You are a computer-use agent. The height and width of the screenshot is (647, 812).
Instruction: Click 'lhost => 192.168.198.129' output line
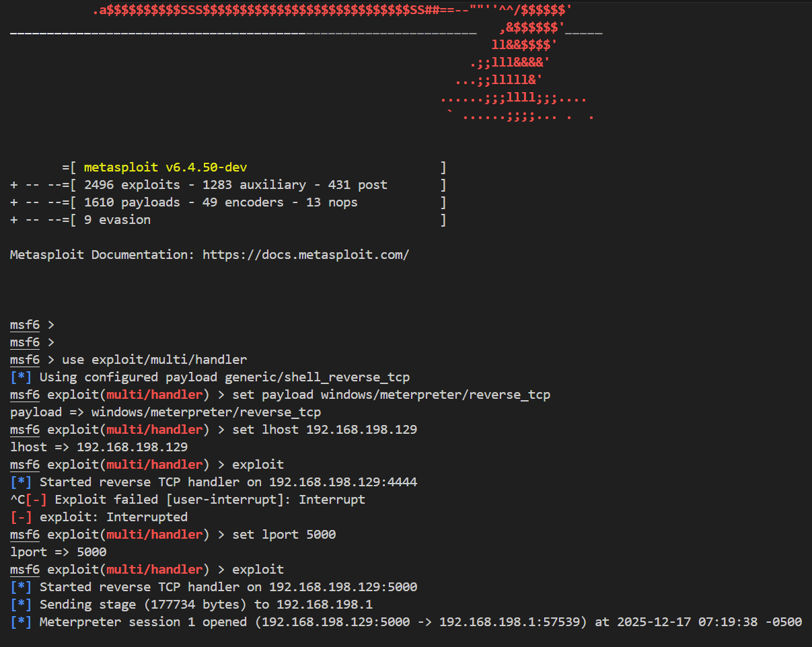(99, 447)
